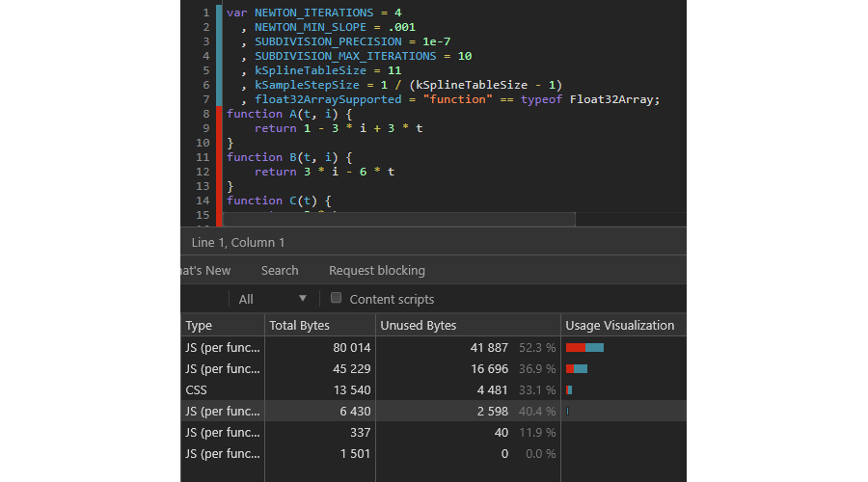The height and width of the screenshot is (482, 868).
Task: Select the CSS coverage row
Action: click(x=433, y=390)
